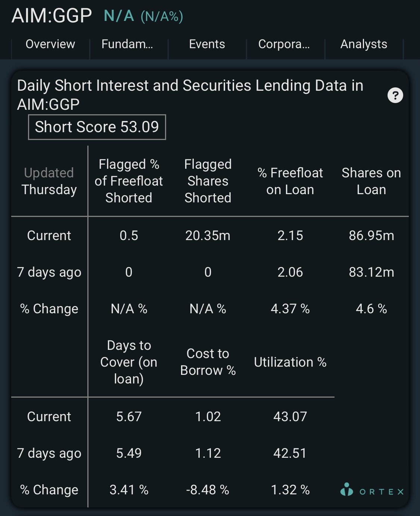
Task: Open the Analysts tab
Action: pos(364,44)
